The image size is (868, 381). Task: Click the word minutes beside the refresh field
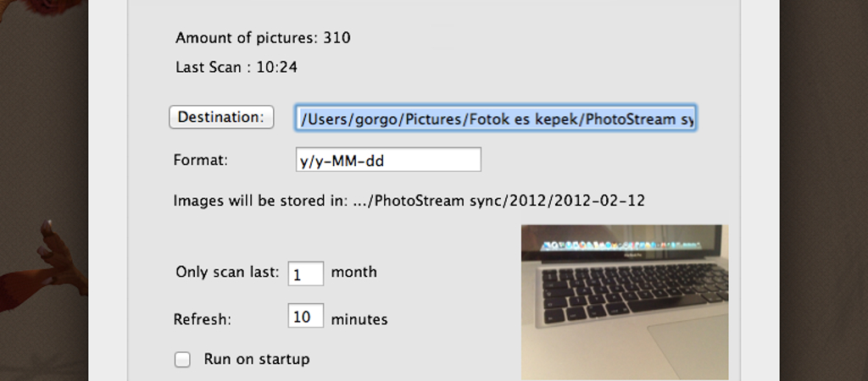coord(359,320)
